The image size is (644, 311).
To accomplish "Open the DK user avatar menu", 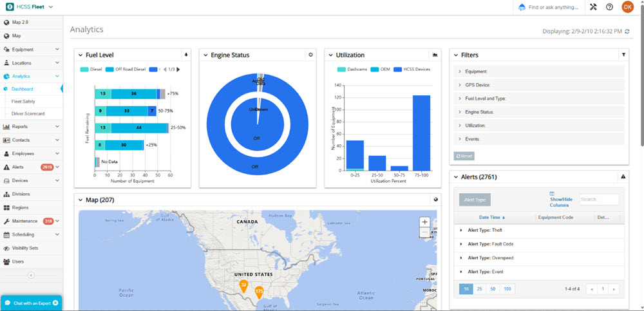I will tap(627, 7).
